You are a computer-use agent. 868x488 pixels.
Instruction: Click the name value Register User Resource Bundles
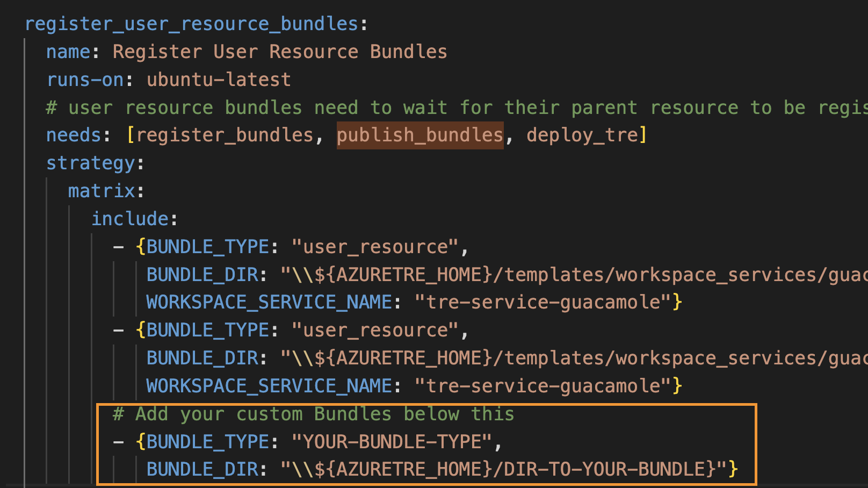click(279, 51)
